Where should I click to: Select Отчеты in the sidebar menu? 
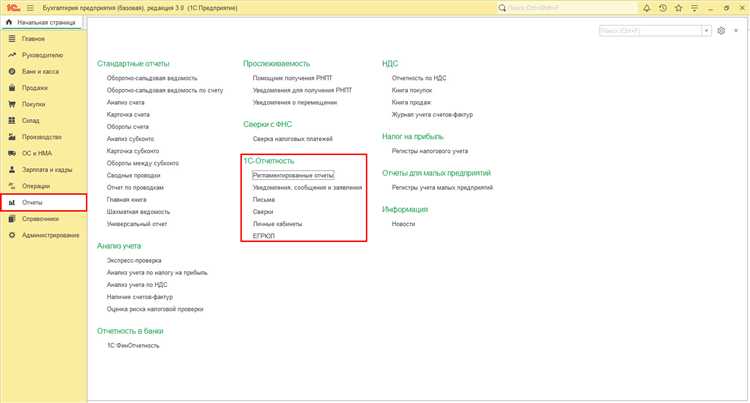click(33, 202)
